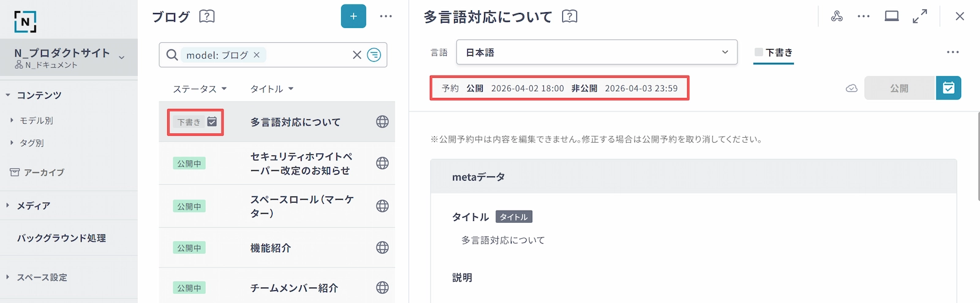Open the 言語 日本語 dropdown

pyautogui.click(x=597, y=53)
